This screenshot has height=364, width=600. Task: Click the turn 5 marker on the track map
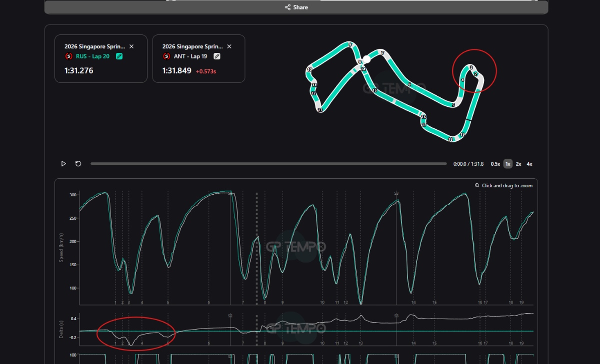[453, 105]
